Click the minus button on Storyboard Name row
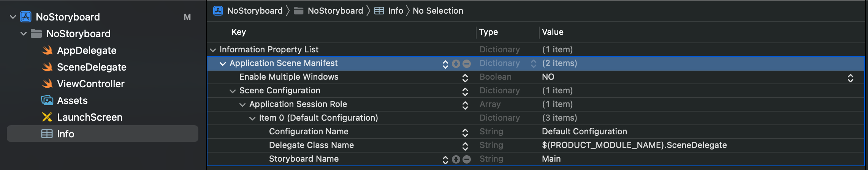This screenshot has height=170, width=868. 467,159
